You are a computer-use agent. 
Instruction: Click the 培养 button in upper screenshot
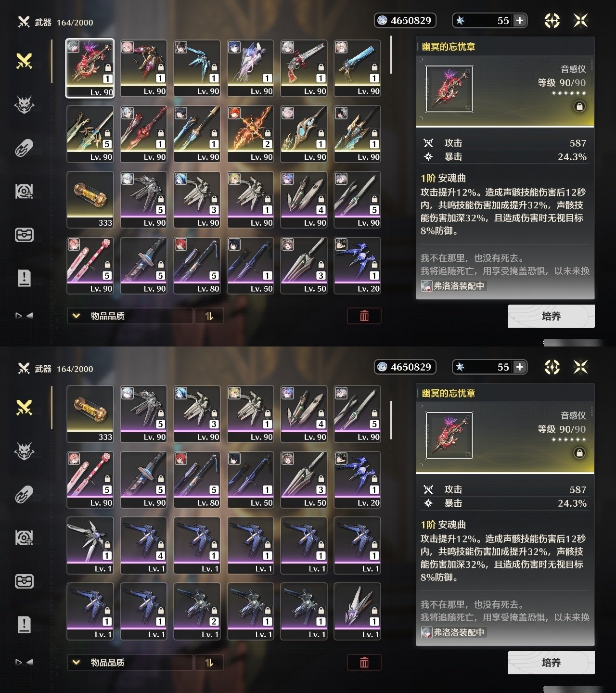(x=552, y=316)
